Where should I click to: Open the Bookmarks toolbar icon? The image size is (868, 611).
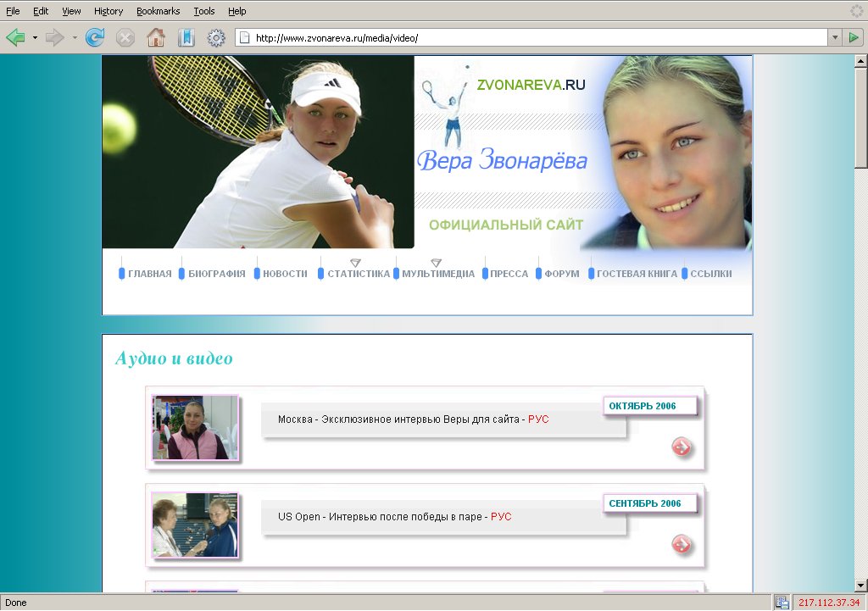[x=186, y=37]
